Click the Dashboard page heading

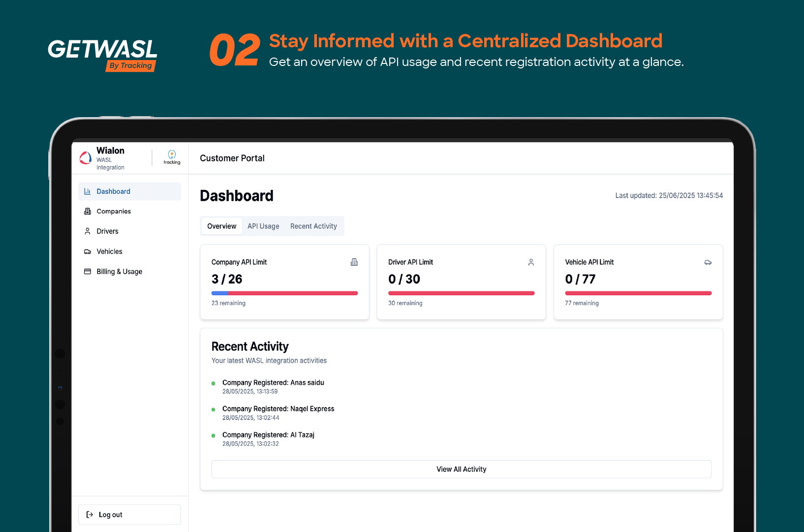click(237, 196)
